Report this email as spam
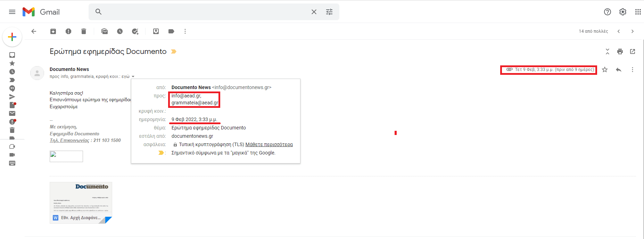Viewport: 644px width, 239px height. pyautogui.click(x=68, y=31)
